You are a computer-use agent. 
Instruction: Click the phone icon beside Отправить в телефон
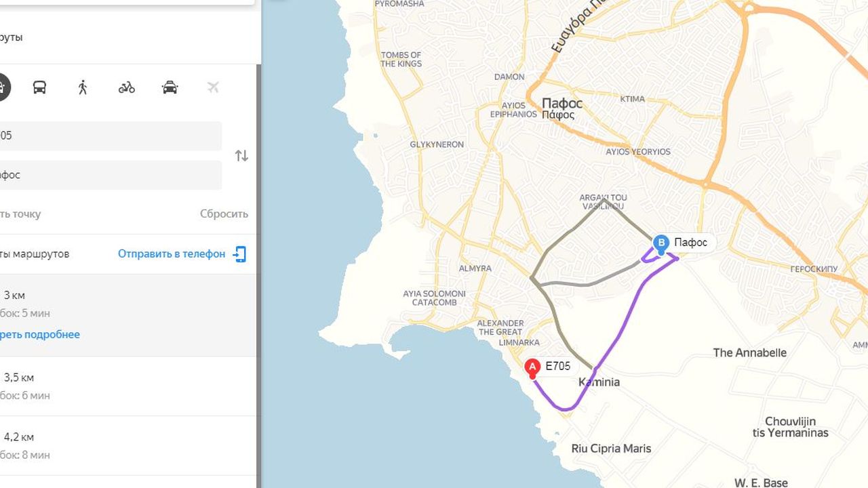pyautogui.click(x=239, y=254)
